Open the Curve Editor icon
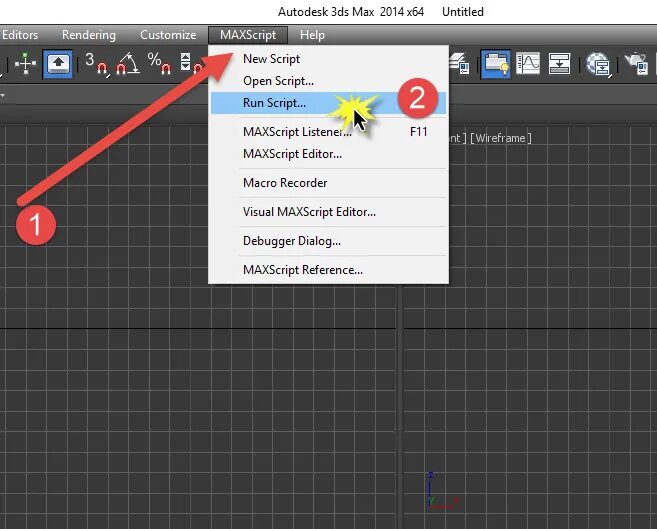 528,64
